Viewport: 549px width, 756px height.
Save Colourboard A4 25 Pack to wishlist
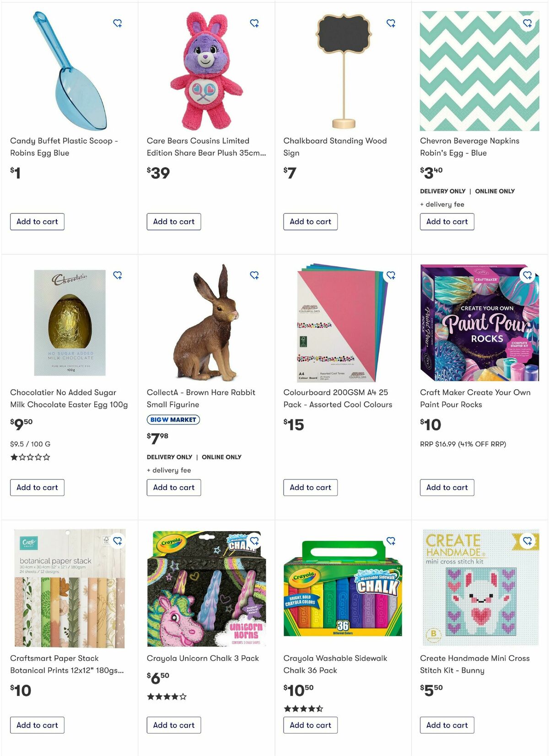pyautogui.click(x=391, y=275)
